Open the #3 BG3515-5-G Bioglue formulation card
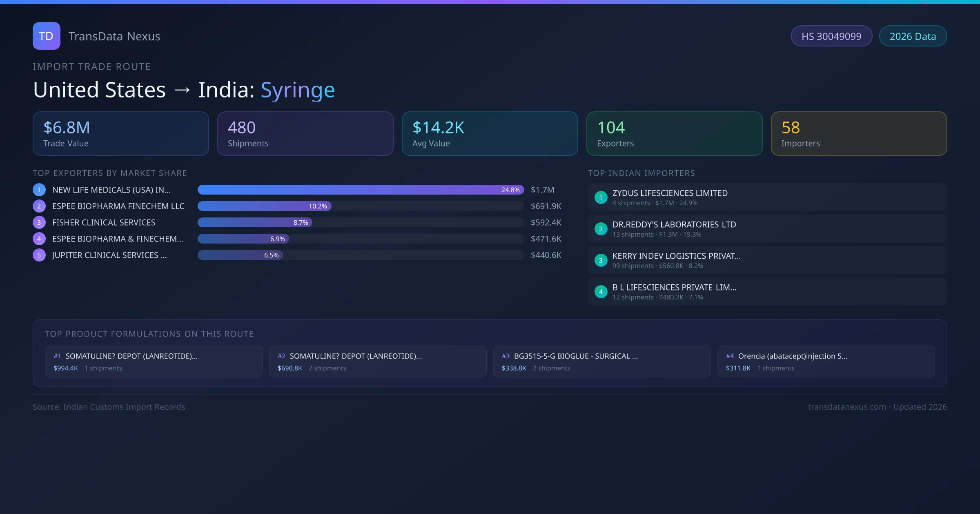 (601, 361)
